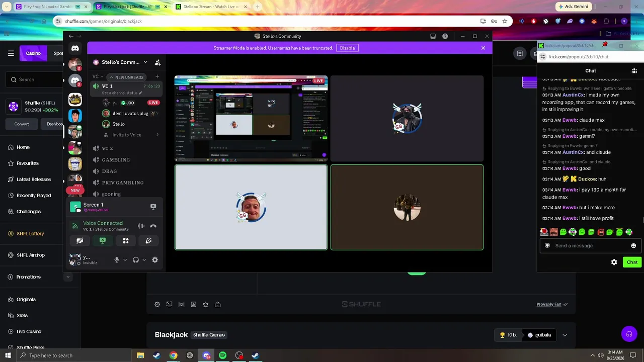The height and width of the screenshot is (362, 644).
Task: Disable Streamer Mode
Action: tap(347, 48)
